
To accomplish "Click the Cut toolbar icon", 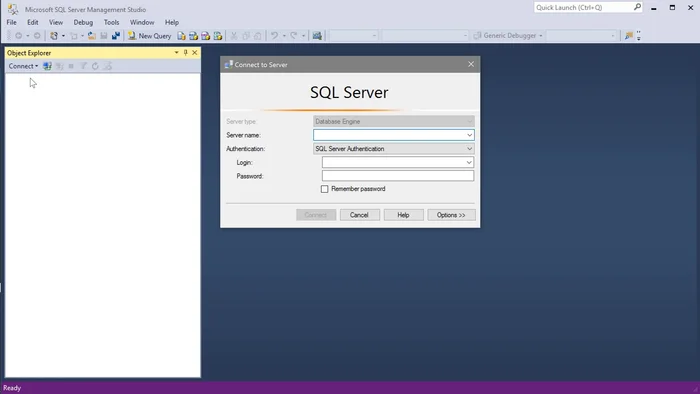I will (233, 36).
